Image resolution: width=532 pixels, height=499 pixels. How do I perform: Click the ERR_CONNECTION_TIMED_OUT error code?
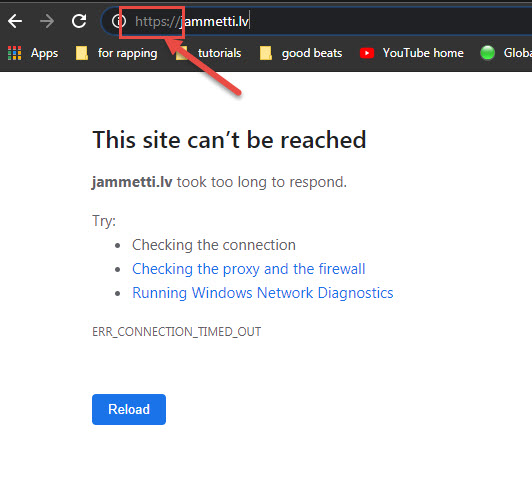176,331
